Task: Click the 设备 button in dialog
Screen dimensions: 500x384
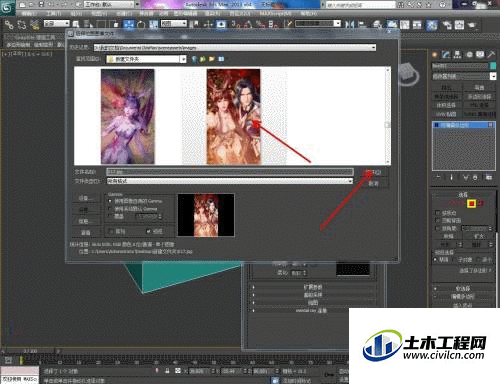Action: tap(86, 198)
